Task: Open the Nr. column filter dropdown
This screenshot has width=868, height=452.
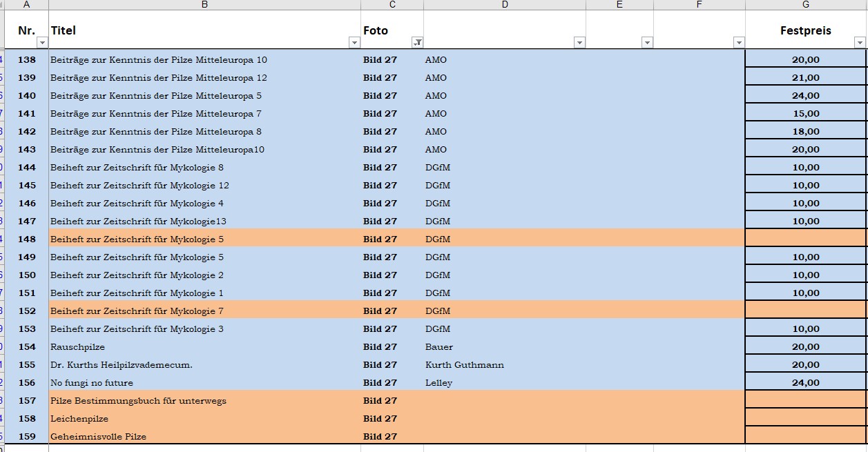Action: pos(42,43)
